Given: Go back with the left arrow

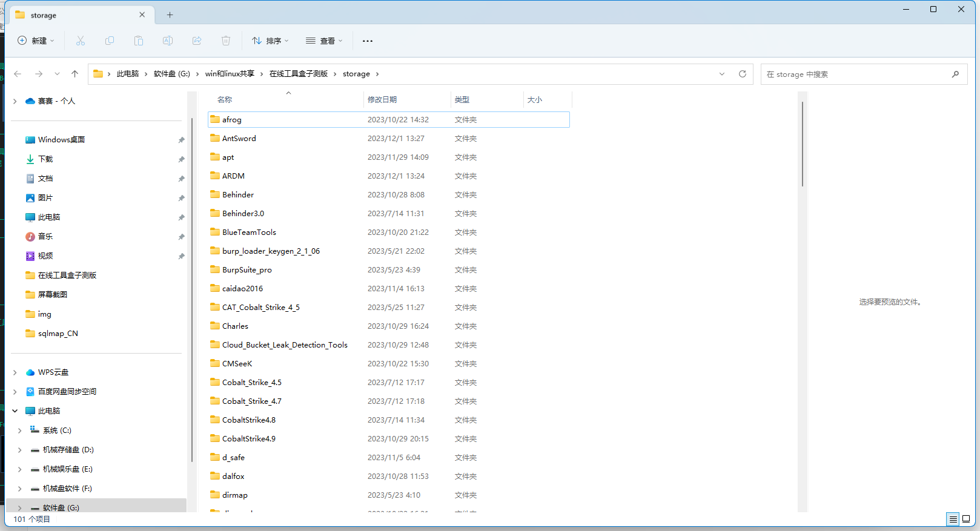Looking at the screenshot, I should (x=18, y=74).
